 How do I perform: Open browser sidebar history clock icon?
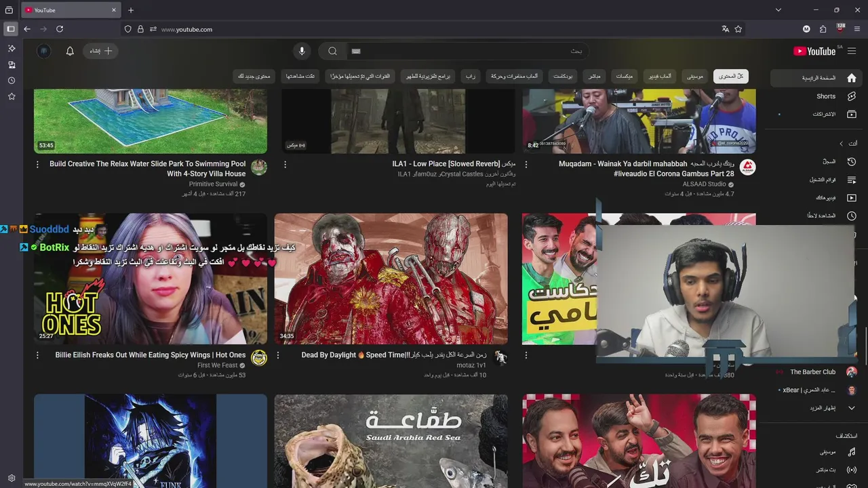12,81
